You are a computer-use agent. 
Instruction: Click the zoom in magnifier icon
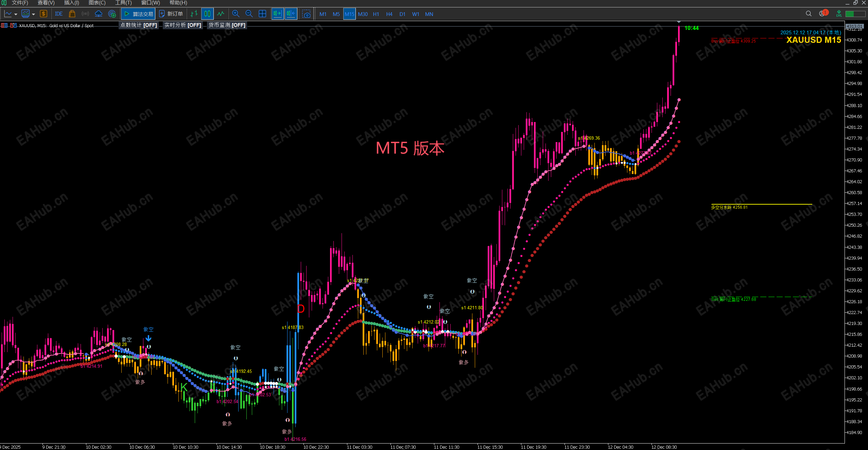(236, 14)
